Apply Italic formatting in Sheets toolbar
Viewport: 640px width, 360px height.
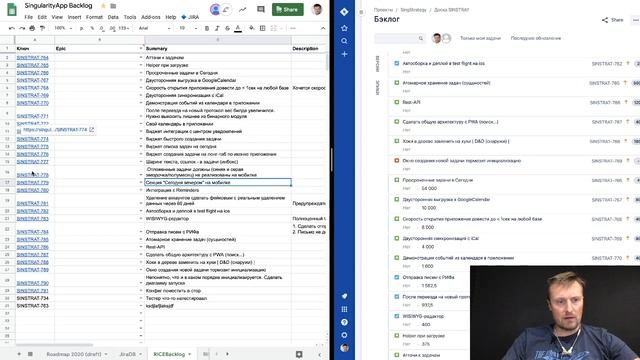click(217, 28)
